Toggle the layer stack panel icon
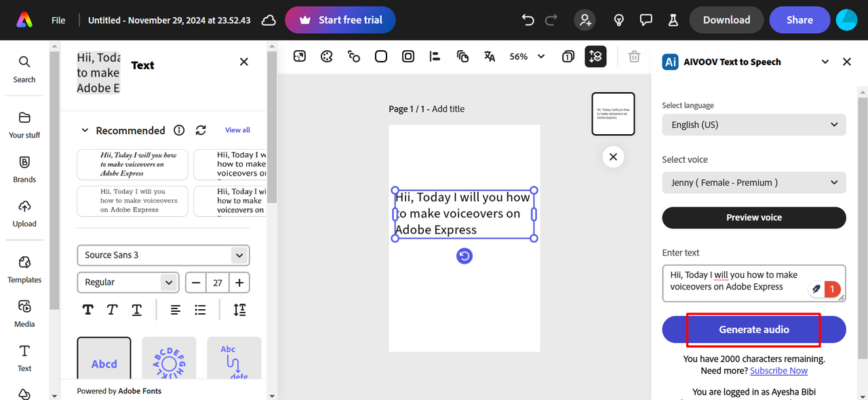 click(595, 56)
